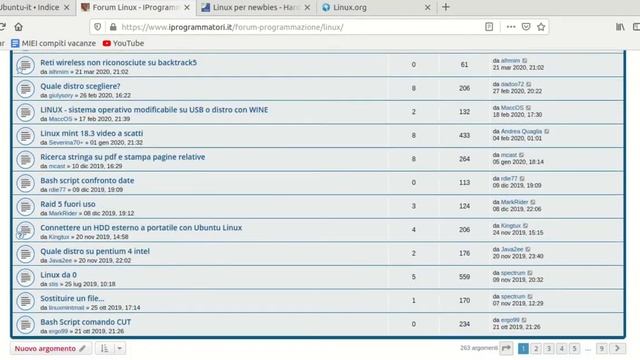
Task: Switch to the 'Linux.org' tab
Action: pyautogui.click(x=376, y=7)
